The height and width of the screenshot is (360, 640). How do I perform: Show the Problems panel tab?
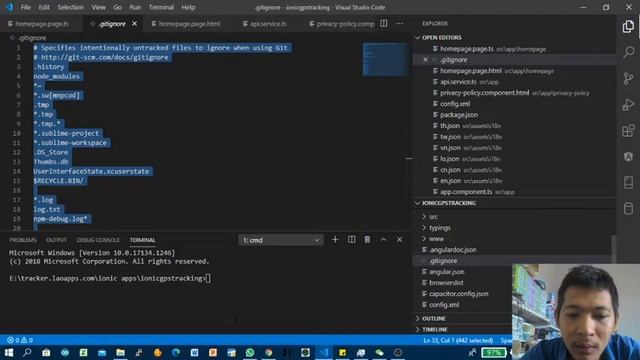(x=23, y=240)
